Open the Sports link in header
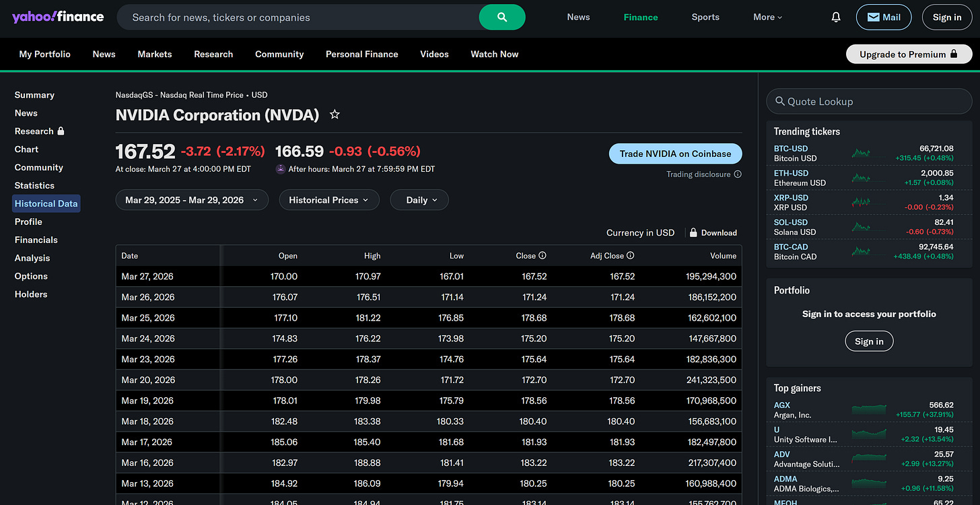Image resolution: width=980 pixels, height=505 pixels. tap(705, 18)
